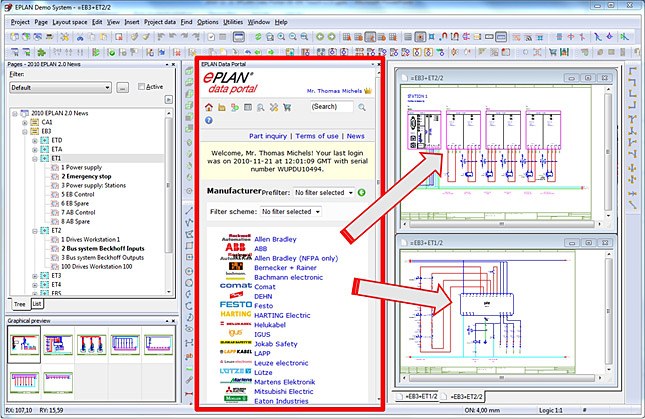Click the News link in Data Portal
Viewport: 645px width, 419px height.
355,136
